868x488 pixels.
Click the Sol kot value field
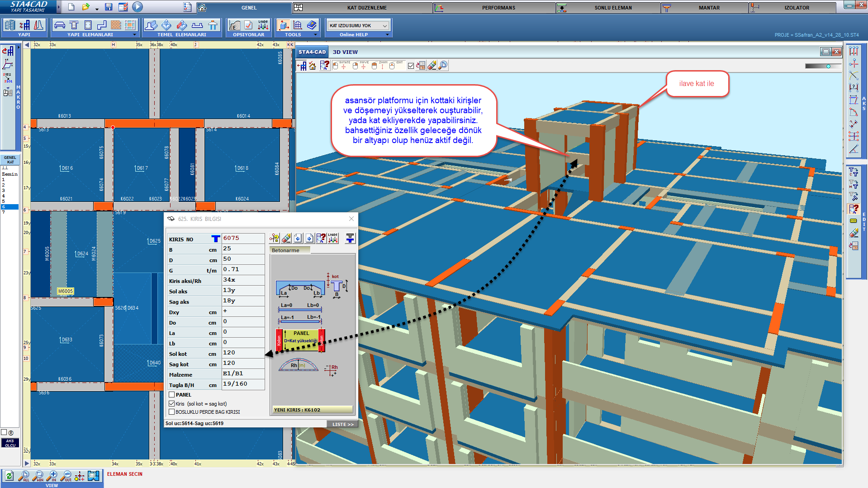click(x=243, y=353)
